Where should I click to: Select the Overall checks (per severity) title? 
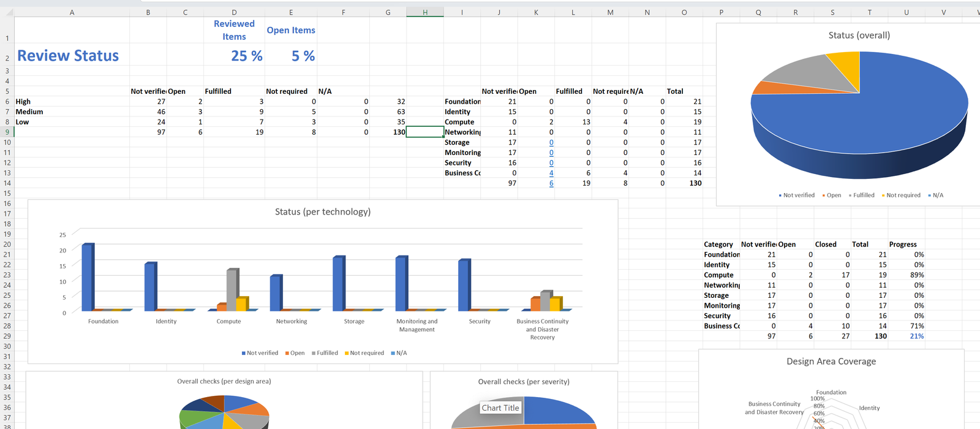point(524,382)
